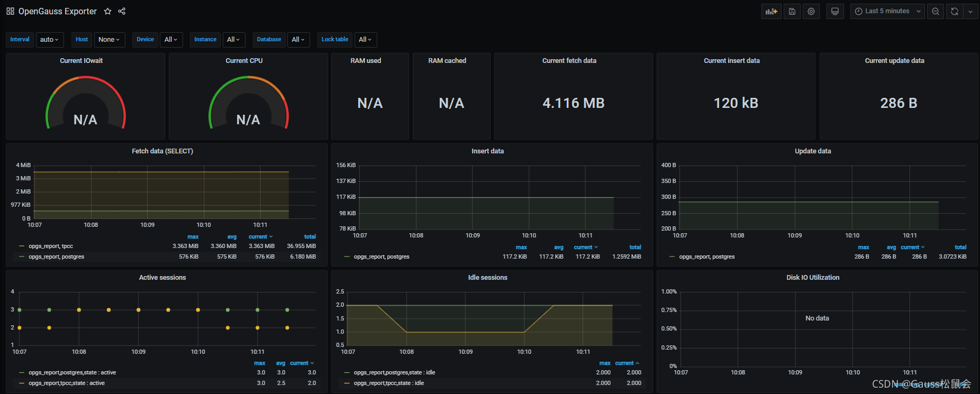
Task: Sort Insert data legend by total column
Action: click(x=636, y=248)
